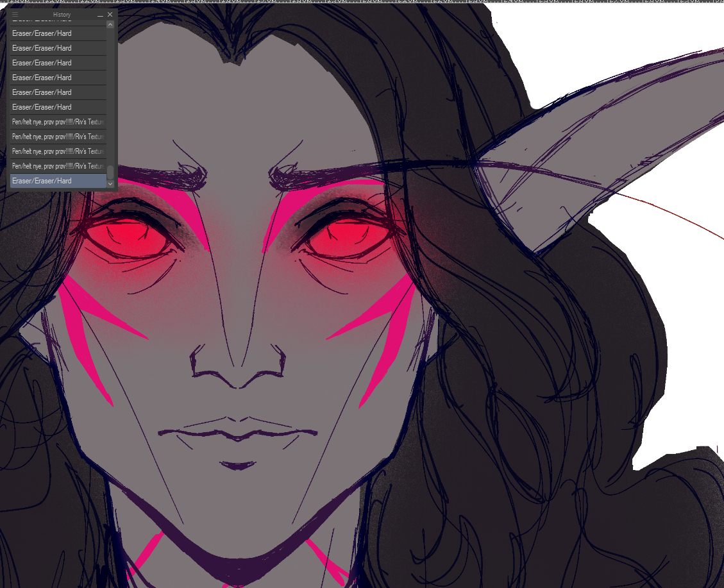Revert to the third Pen/helt nye history entry
This screenshot has height=588, width=724.
coord(58,151)
